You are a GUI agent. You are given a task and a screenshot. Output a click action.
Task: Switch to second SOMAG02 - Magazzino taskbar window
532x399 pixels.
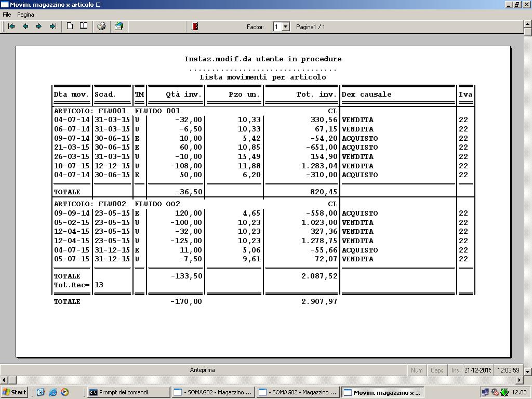(298, 392)
